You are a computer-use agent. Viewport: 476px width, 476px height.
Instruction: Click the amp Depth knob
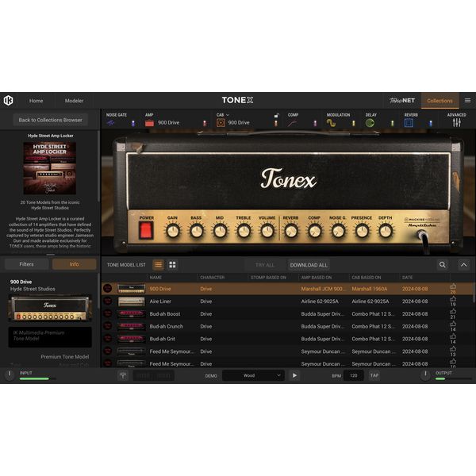pos(386,231)
